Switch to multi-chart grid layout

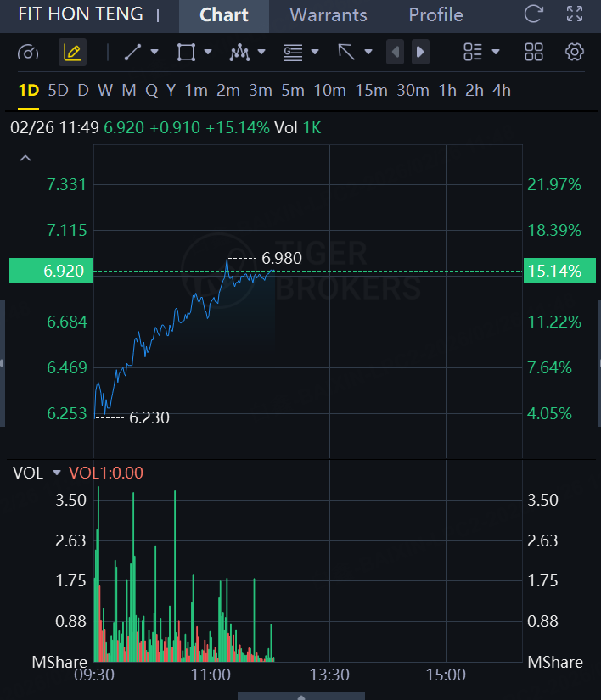tap(534, 53)
